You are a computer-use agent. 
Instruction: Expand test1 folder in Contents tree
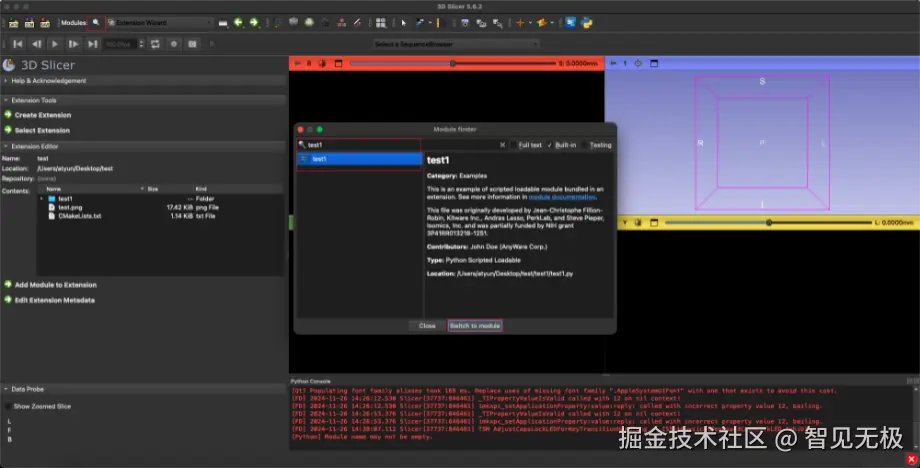click(x=41, y=199)
